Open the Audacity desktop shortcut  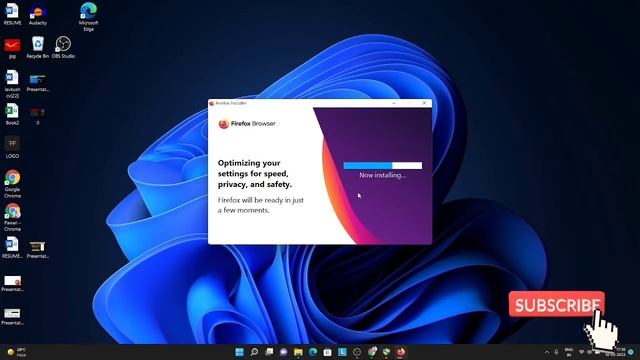point(38,14)
